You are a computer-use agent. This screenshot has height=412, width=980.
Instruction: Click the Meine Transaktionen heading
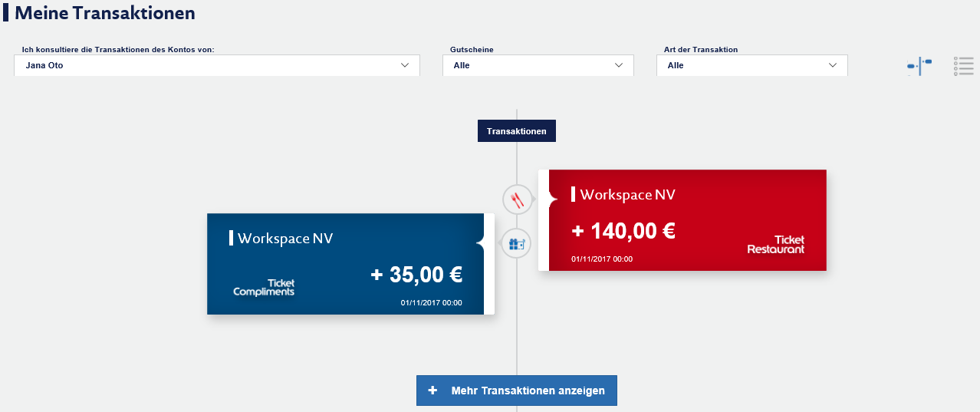tap(105, 13)
